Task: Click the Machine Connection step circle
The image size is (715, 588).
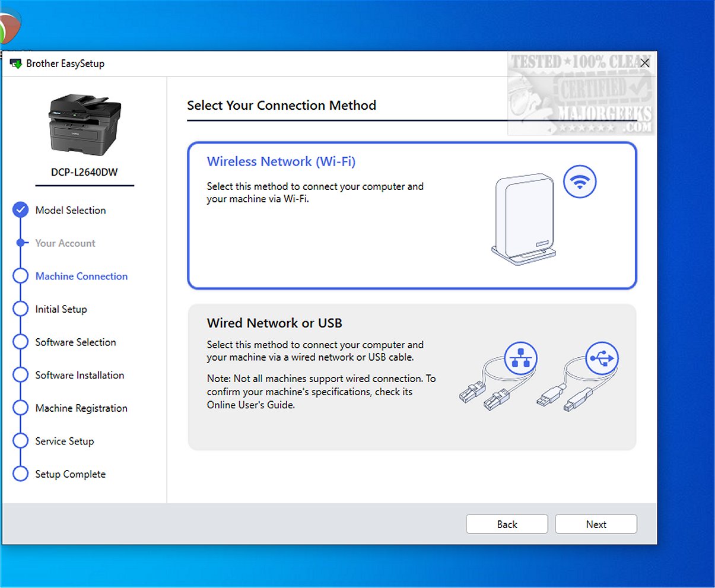Action: tap(21, 276)
